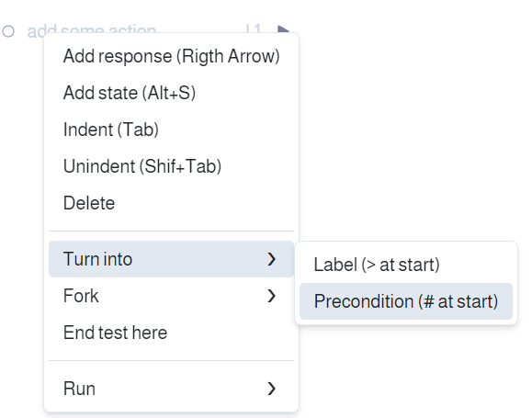Click the play icon beside the action row
Viewport: 532px width, 418px height.
283,29
